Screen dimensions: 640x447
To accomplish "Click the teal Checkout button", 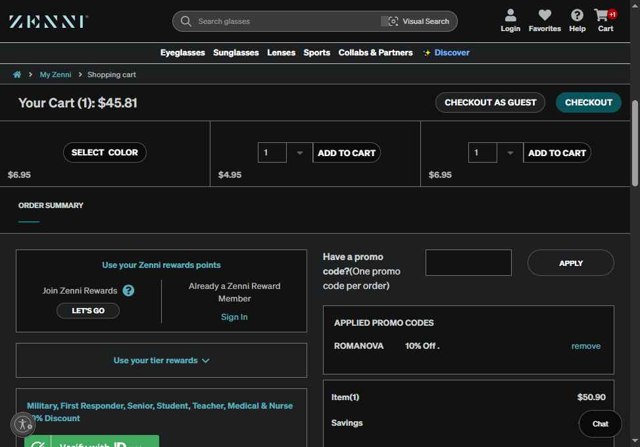I will pyautogui.click(x=589, y=102).
